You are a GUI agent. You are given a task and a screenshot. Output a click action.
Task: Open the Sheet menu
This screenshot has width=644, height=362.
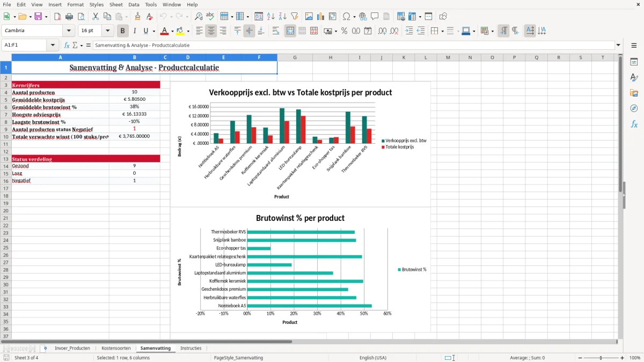[116, 4]
